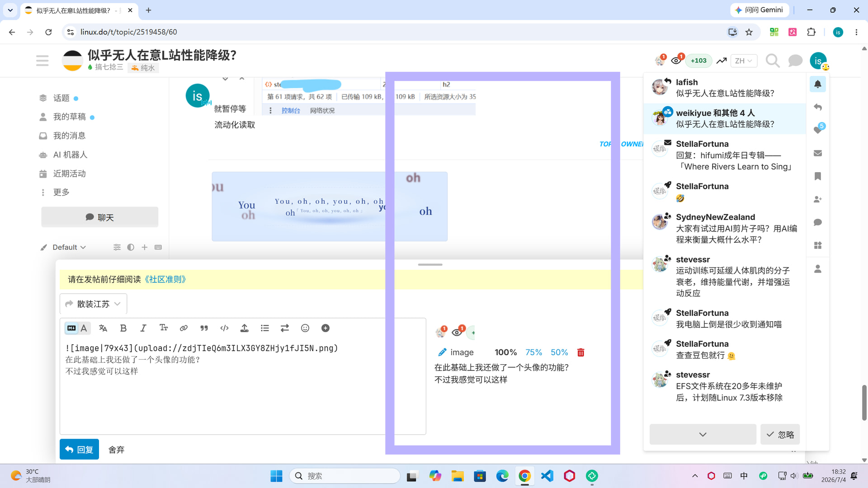Open the Chrome three-dot menu

coord(856,32)
